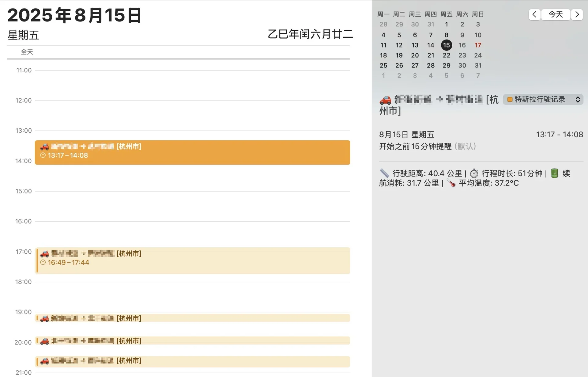The height and width of the screenshot is (377, 588).
Task: Click the ruler icon next to 行驶距离
Action: 384,173
